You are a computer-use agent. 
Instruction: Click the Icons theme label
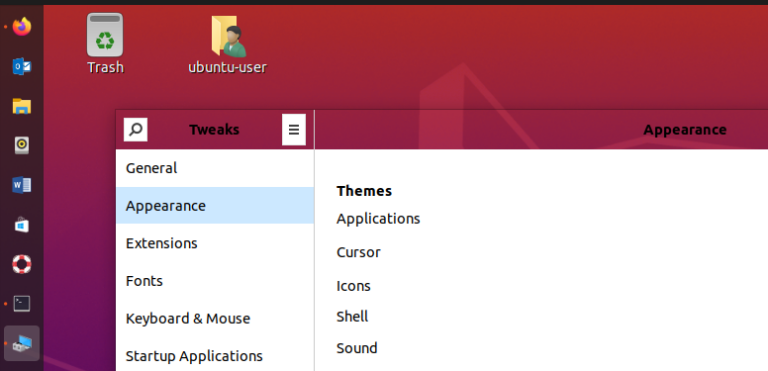(354, 286)
